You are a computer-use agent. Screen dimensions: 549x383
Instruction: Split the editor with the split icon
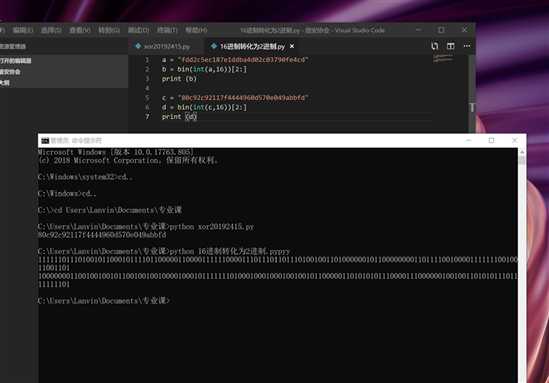451,46
